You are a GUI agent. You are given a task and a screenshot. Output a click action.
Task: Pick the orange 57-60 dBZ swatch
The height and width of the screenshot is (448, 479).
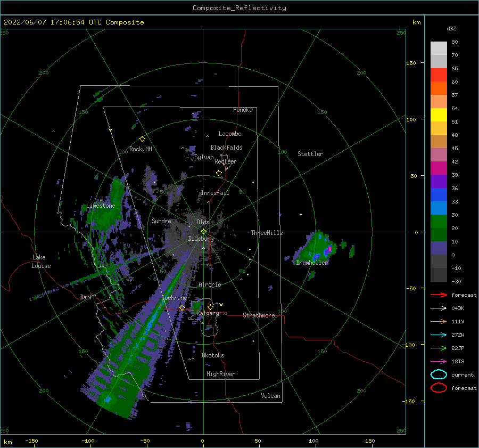click(439, 88)
